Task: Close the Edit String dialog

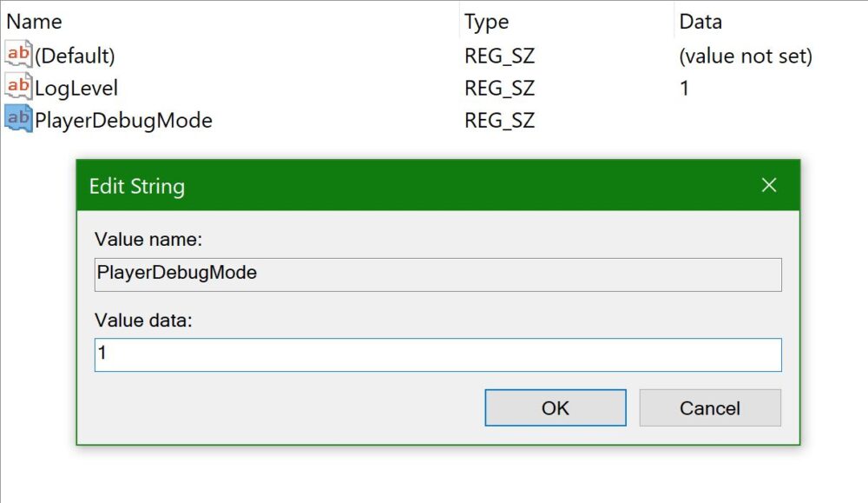Action: (x=768, y=185)
